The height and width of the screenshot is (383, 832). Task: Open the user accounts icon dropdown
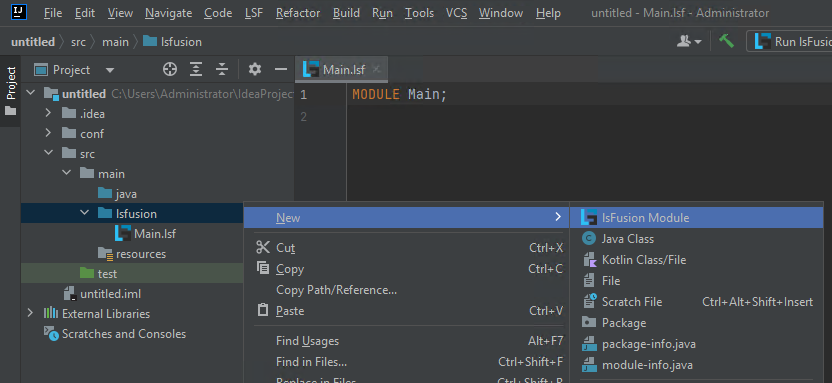(x=689, y=41)
